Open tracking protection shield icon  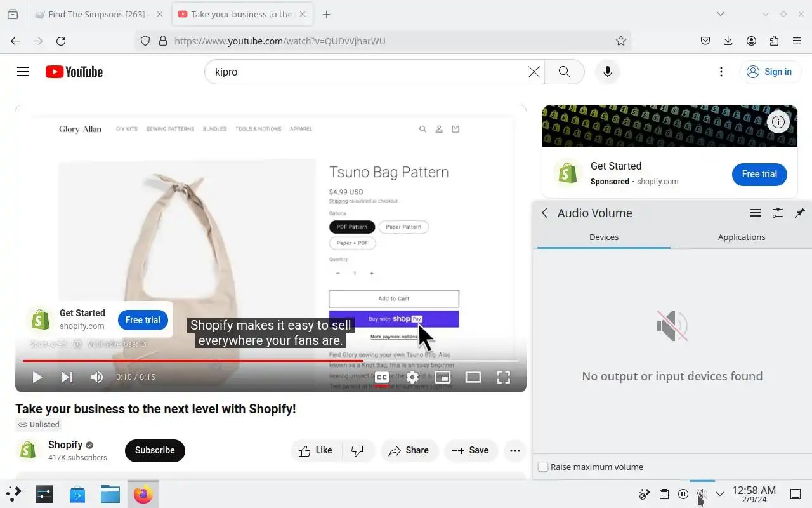[145, 41]
